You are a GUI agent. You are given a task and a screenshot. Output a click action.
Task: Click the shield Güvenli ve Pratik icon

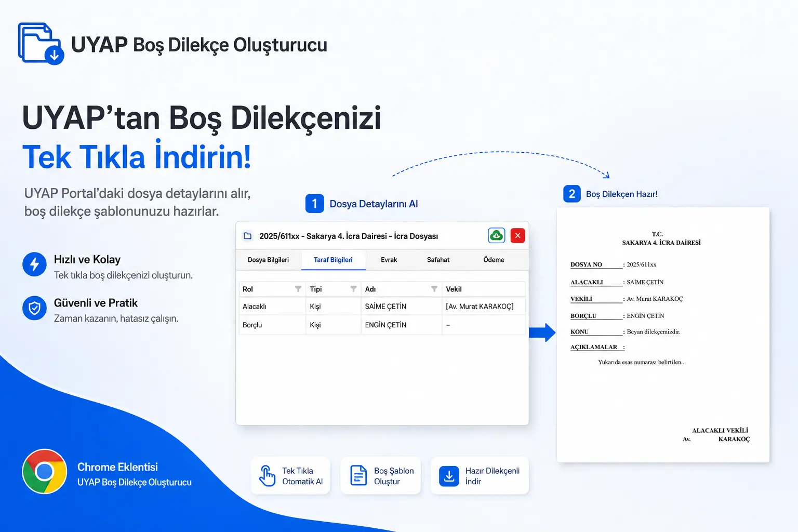pyautogui.click(x=35, y=308)
